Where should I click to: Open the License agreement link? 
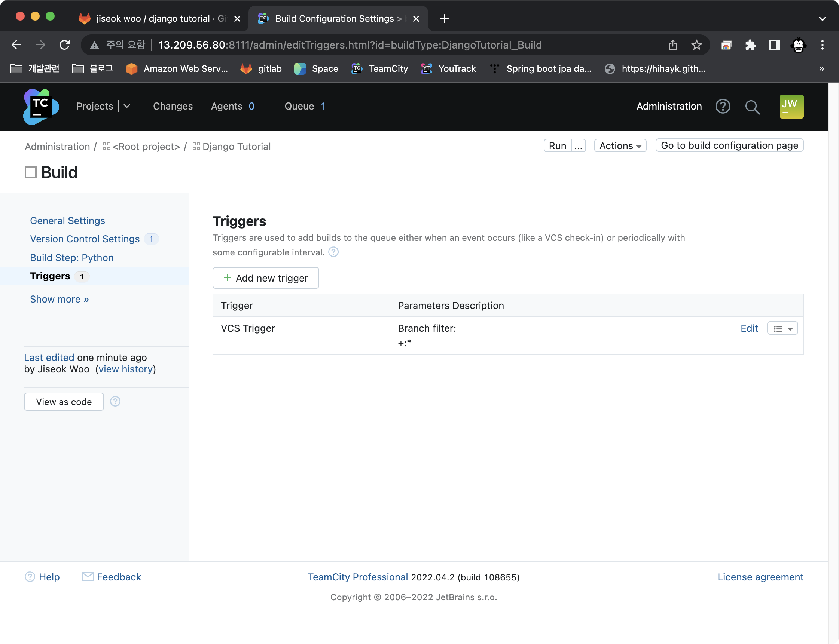point(760,577)
